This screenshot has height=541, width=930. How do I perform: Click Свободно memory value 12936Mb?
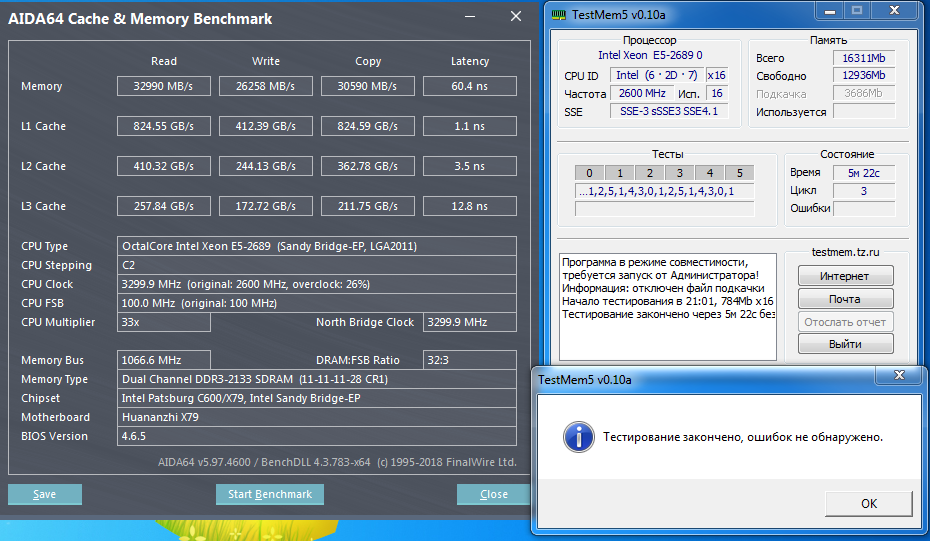point(864,75)
